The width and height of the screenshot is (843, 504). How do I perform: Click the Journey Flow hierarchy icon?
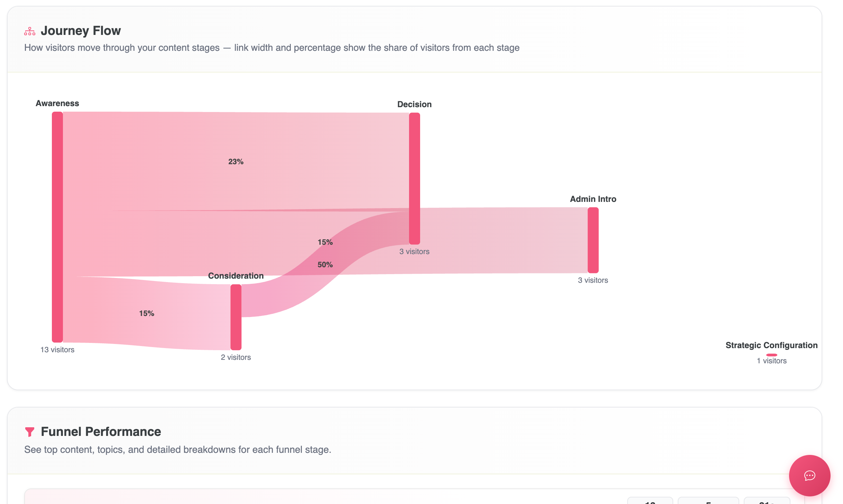[x=30, y=31]
